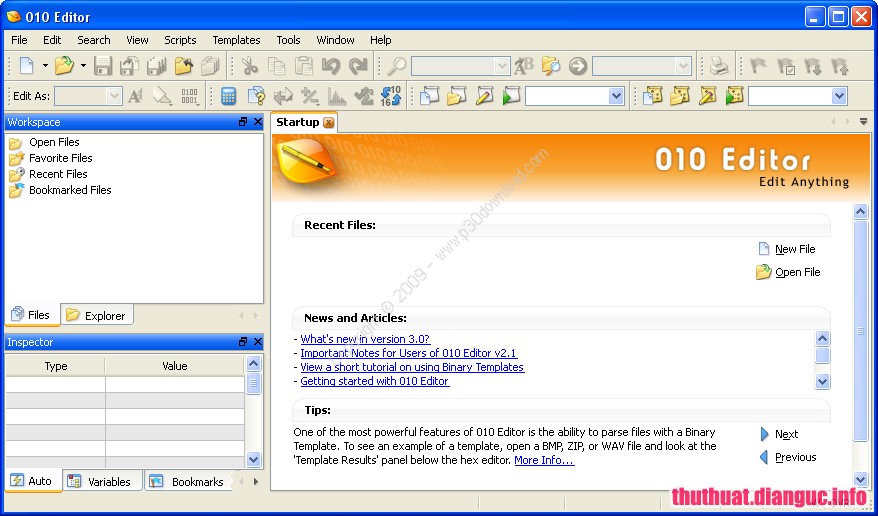The height and width of the screenshot is (516, 878).
Task: Switch to the Explorer tab
Action: [97, 316]
